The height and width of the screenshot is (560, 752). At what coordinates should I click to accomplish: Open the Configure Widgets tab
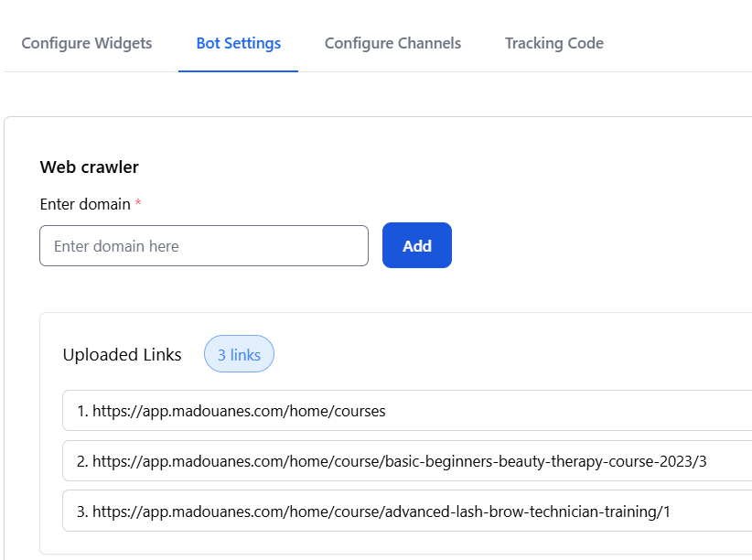(x=87, y=43)
